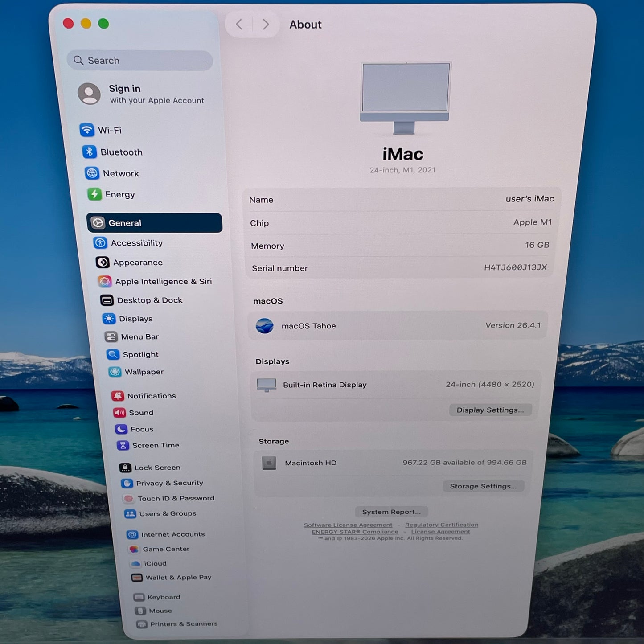Open Energy settings icon
Screen dimensions: 644x644
click(94, 194)
